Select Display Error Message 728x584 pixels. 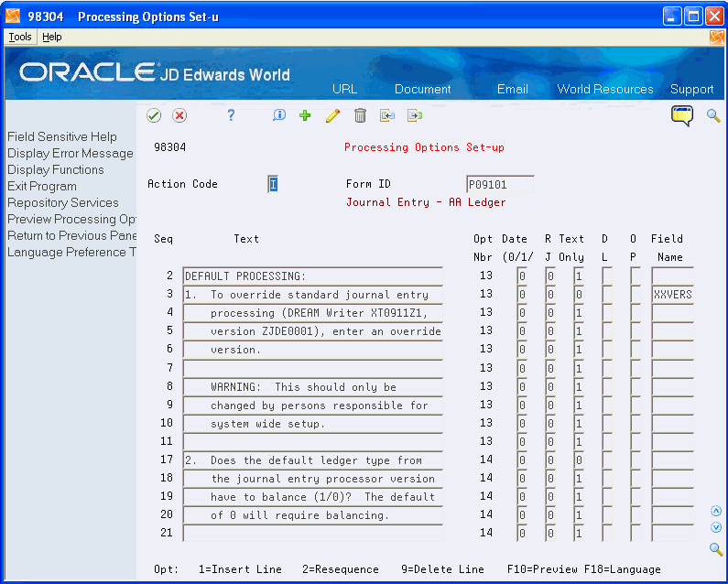pos(71,153)
